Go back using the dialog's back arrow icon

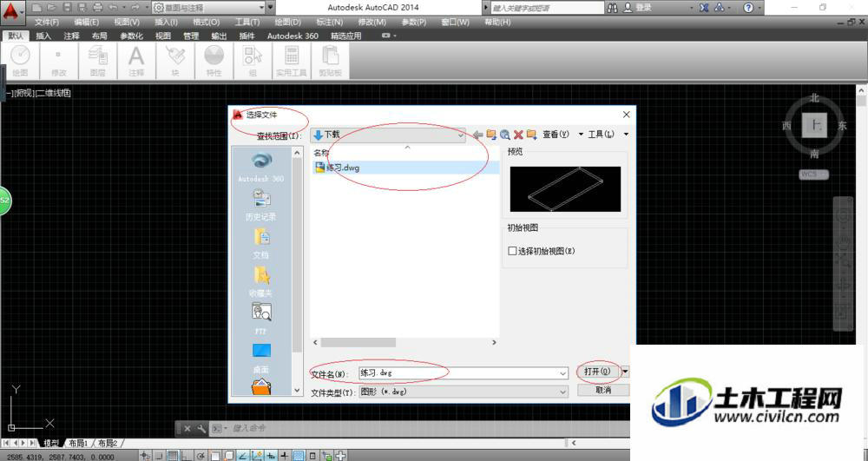click(477, 135)
